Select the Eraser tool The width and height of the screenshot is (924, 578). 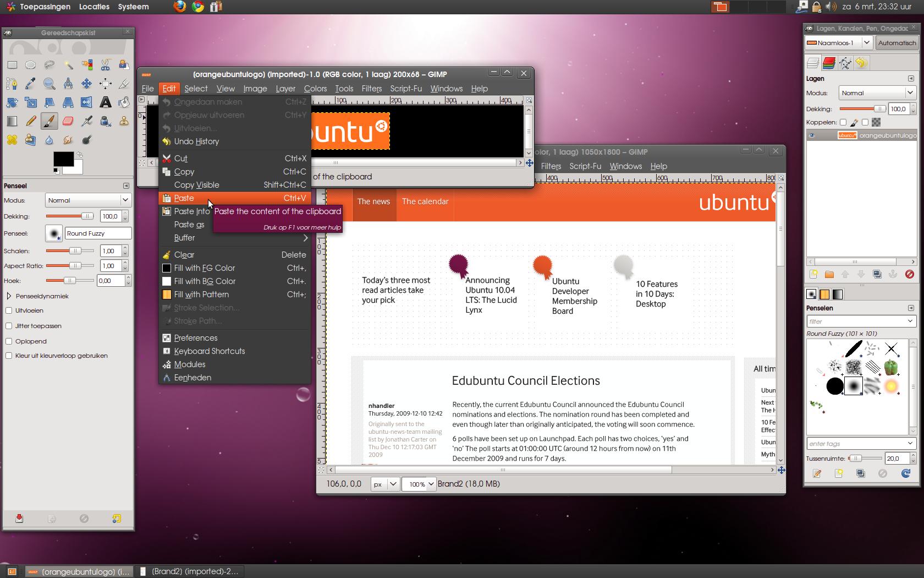[x=68, y=121]
